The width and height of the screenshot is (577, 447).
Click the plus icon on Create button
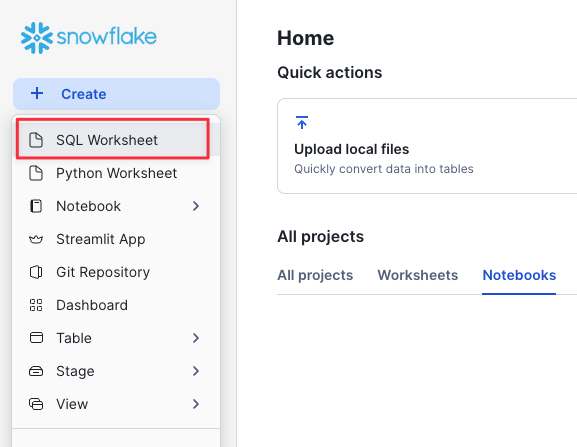[x=37, y=93]
